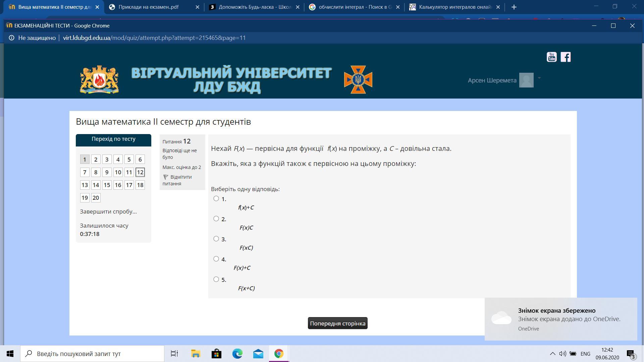
Task: Go to question 1 in navigation
Action: [x=85, y=160]
